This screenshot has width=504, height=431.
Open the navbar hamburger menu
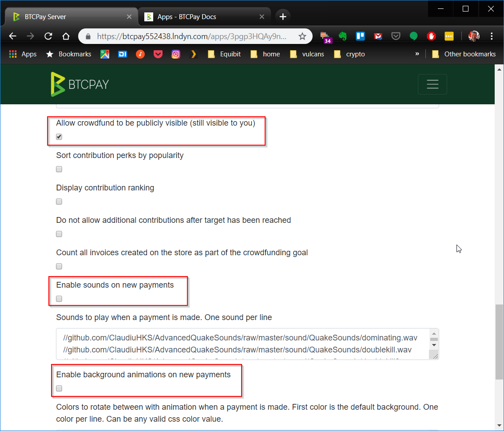(432, 84)
